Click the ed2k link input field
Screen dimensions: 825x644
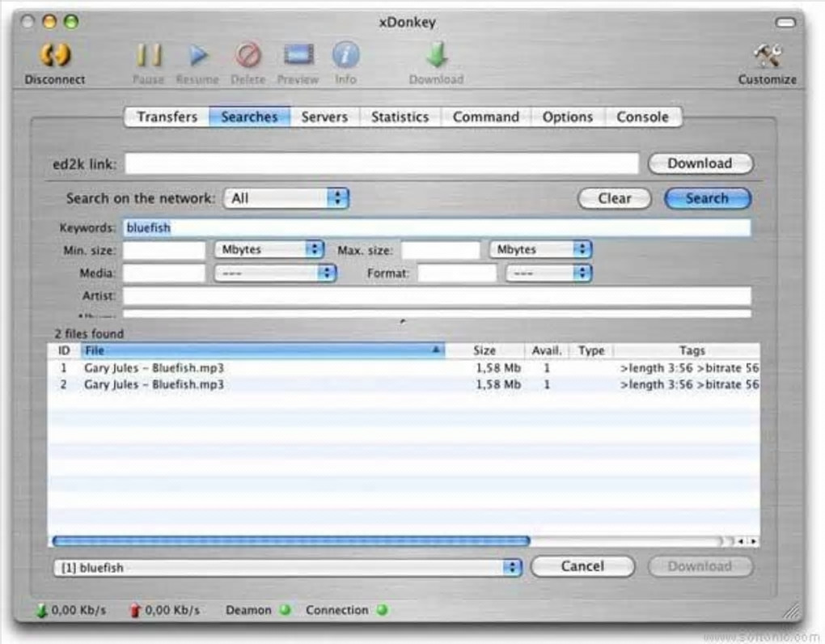(x=382, y=163)
